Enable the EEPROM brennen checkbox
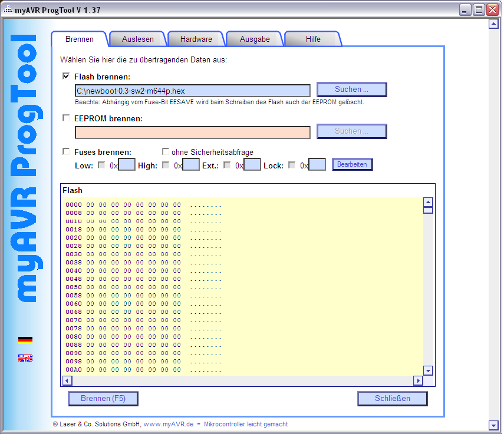The width and height of the screenshot is (504, 434). pos(66,118)
